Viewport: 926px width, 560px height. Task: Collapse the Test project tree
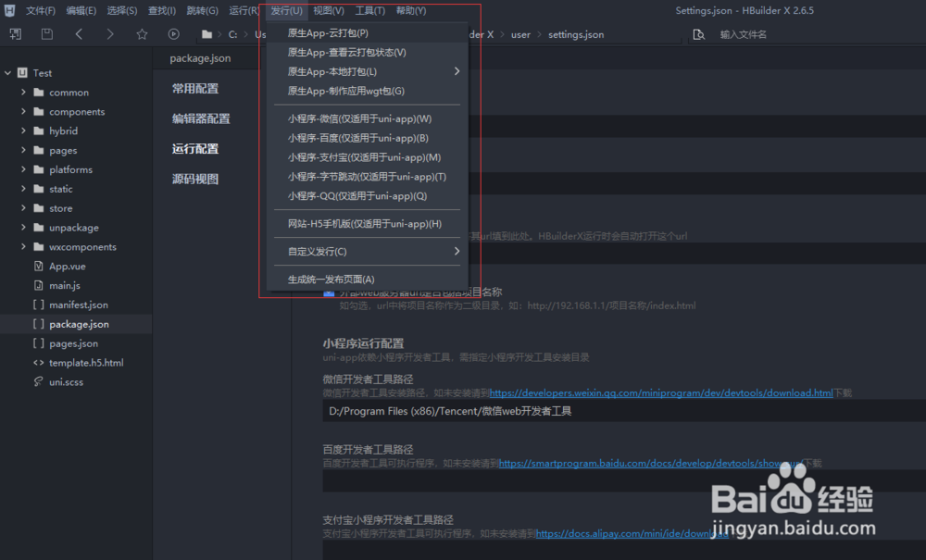(7, 72)
